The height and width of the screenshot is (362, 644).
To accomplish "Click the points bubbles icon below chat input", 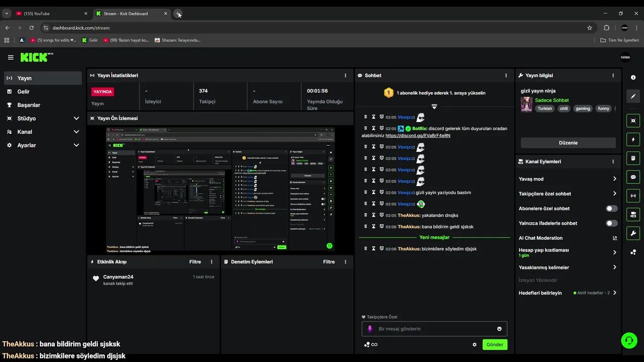I will (x=367, y=344).
